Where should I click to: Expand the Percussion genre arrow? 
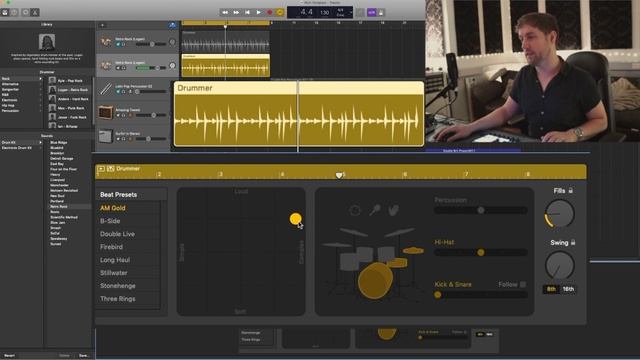pyautogui.click(x=40, y=110)
